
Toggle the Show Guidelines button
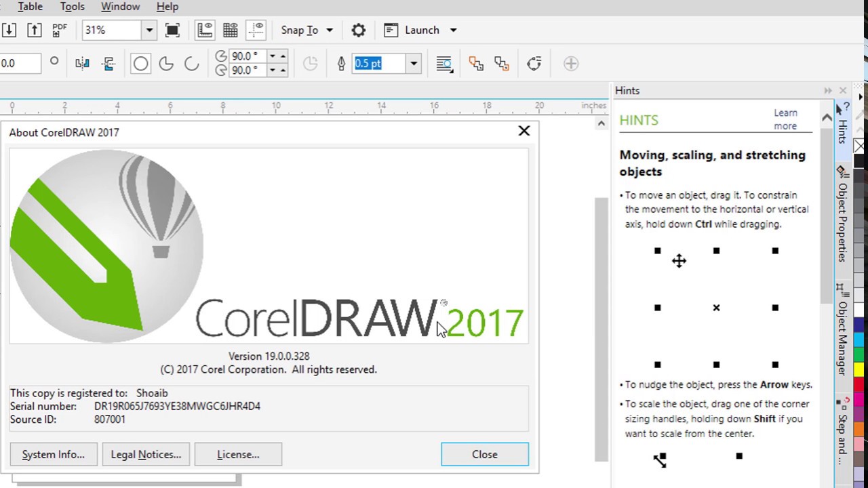click(x=256, y=30)
